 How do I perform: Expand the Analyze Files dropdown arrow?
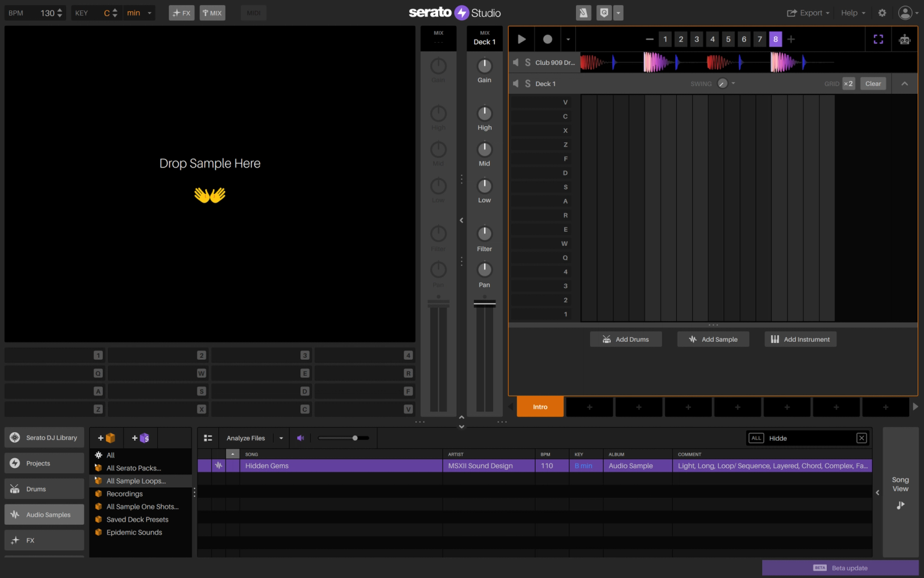[281, 438]
